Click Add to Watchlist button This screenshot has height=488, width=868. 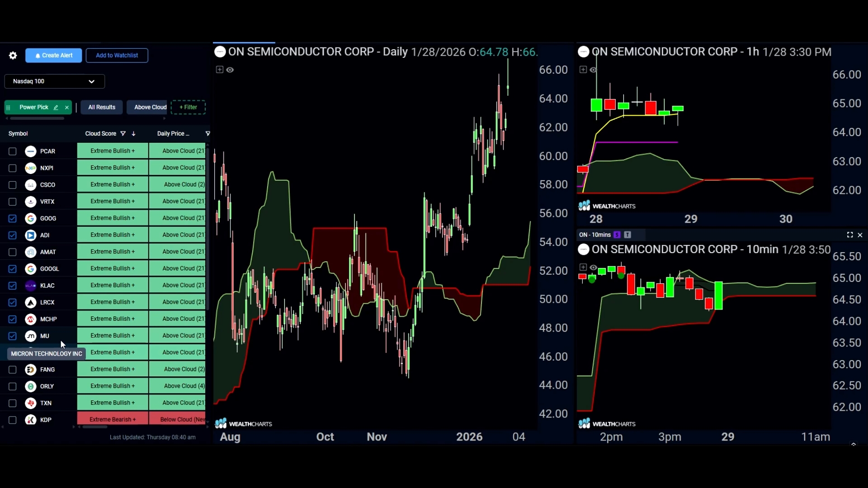click(117, 56)
